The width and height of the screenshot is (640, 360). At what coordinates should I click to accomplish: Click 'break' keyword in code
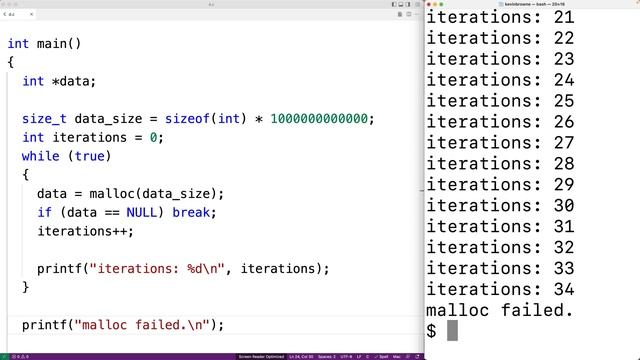[191, 213]
